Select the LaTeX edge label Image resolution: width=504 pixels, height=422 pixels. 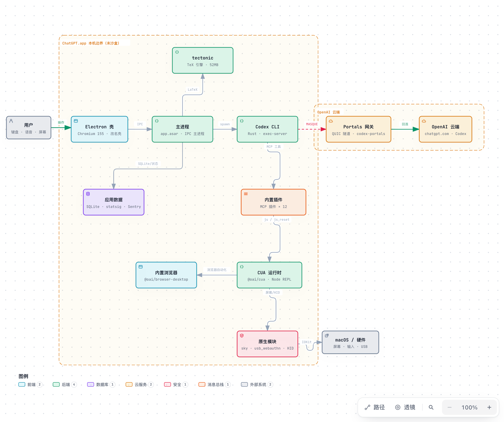tap(192, 90)
